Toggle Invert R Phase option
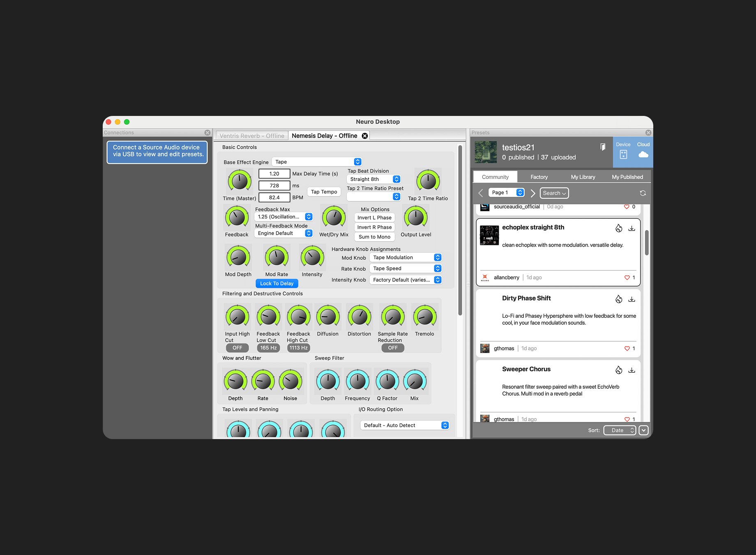 374,227
